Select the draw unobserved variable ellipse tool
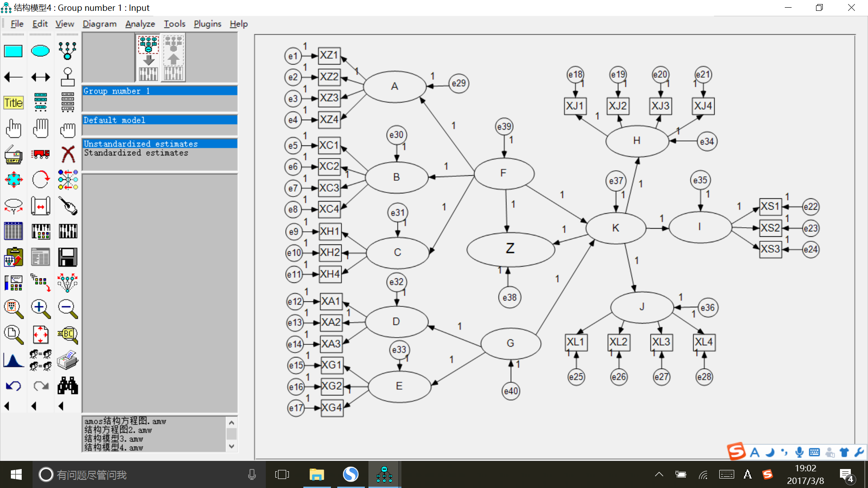Screen dimensions: 868x488 (40, 51)
